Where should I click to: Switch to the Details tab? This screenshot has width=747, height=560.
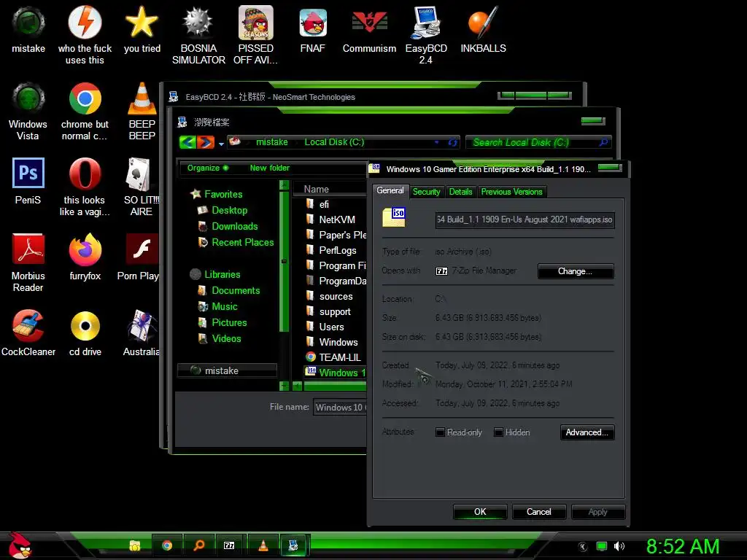(461, 192)
